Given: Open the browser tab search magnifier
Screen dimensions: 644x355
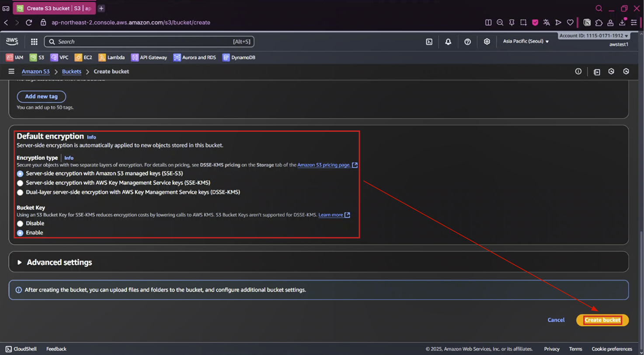Looking at the screenshot, I should [599, 8].
